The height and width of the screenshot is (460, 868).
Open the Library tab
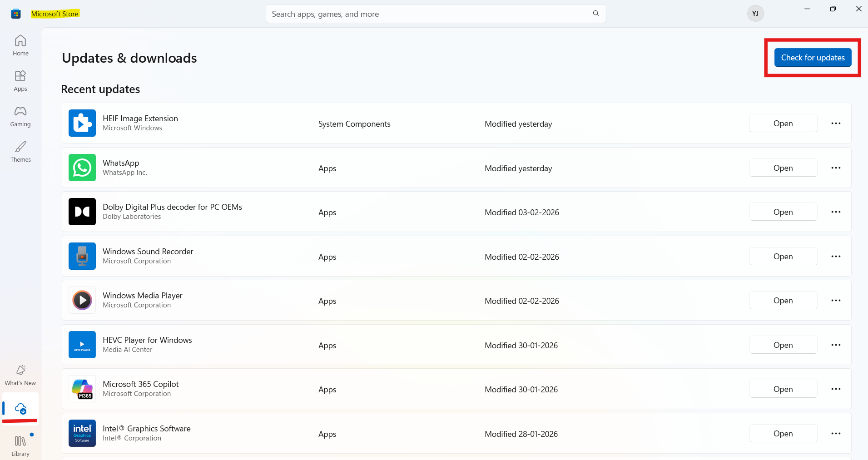coord(20,445)
